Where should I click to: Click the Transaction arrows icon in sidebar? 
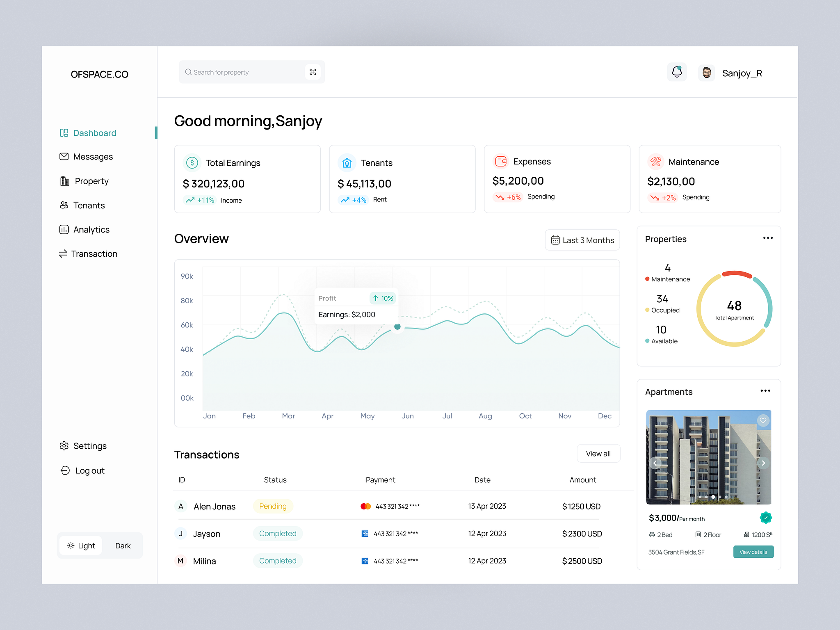[x=63, y=253]
